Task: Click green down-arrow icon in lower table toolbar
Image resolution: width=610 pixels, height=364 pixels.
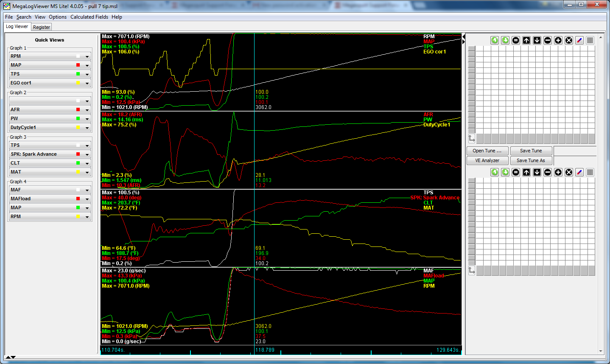Action: 505,172
